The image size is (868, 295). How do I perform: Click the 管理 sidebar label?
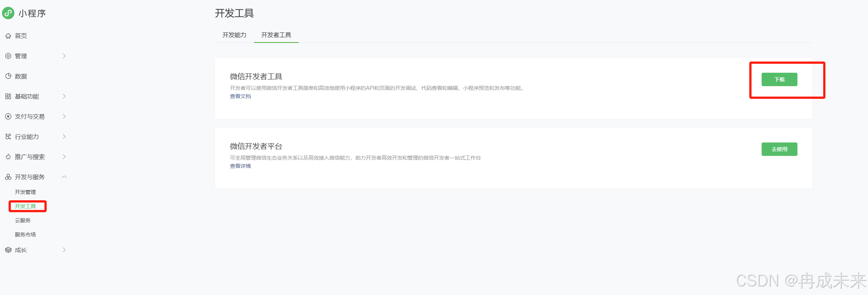tap(21, 56)
